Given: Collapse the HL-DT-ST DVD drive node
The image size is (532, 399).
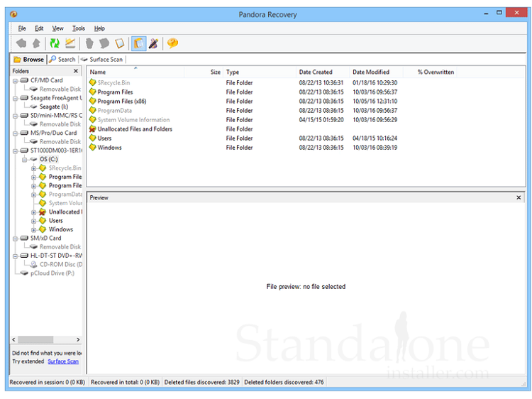Looking at the screenshot, I should (16, 256).
